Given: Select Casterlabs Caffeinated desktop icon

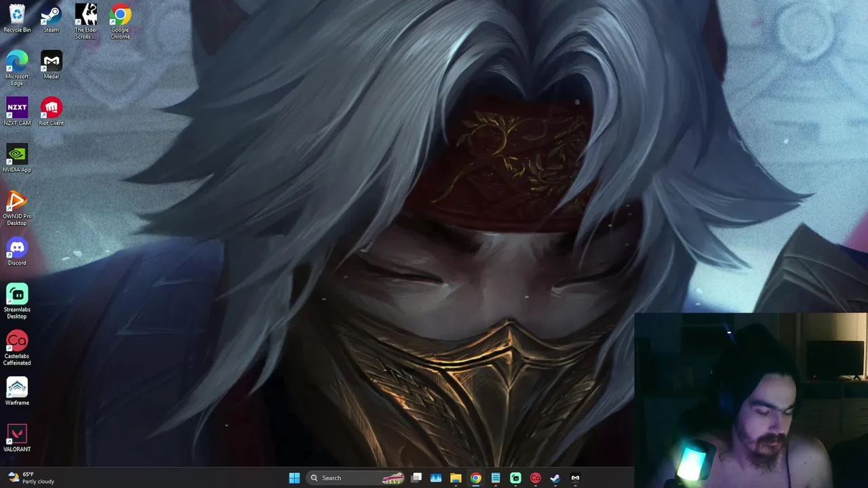Looking at the screenshot, I should coord(17,348).
